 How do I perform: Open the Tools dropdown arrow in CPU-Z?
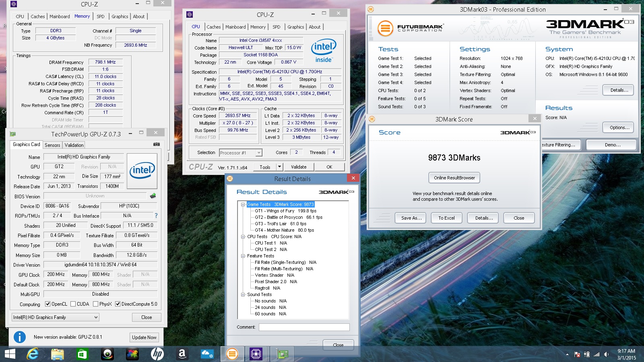(279, 167)
